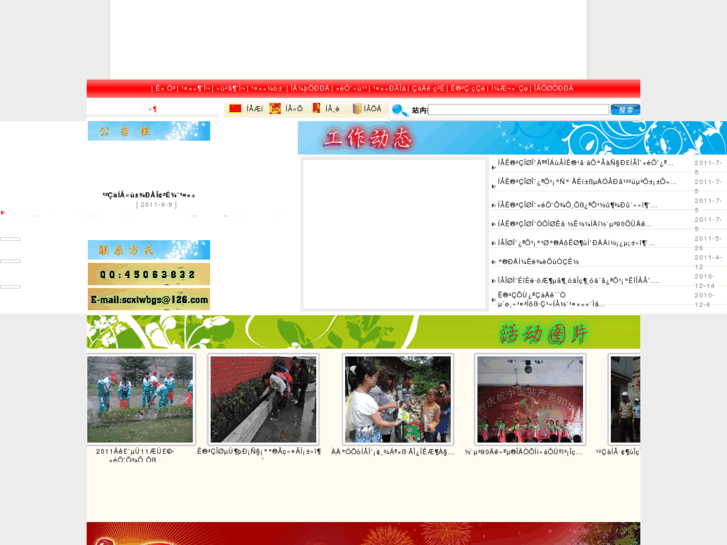Screen dimensions: 727x545
Task: Open the top news item in the 工作动态 list
Action: pos(585,162)
